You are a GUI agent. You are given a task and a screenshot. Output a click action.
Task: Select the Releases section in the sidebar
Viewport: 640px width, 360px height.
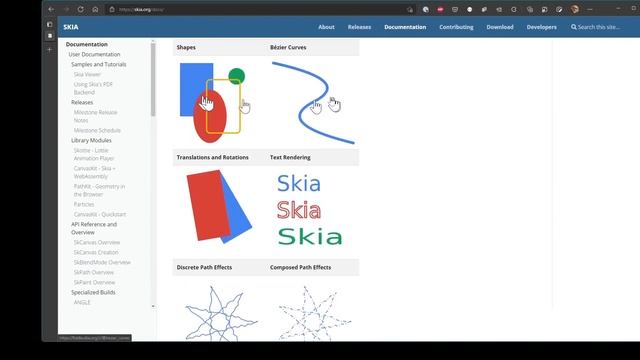(x=82, y=102)
